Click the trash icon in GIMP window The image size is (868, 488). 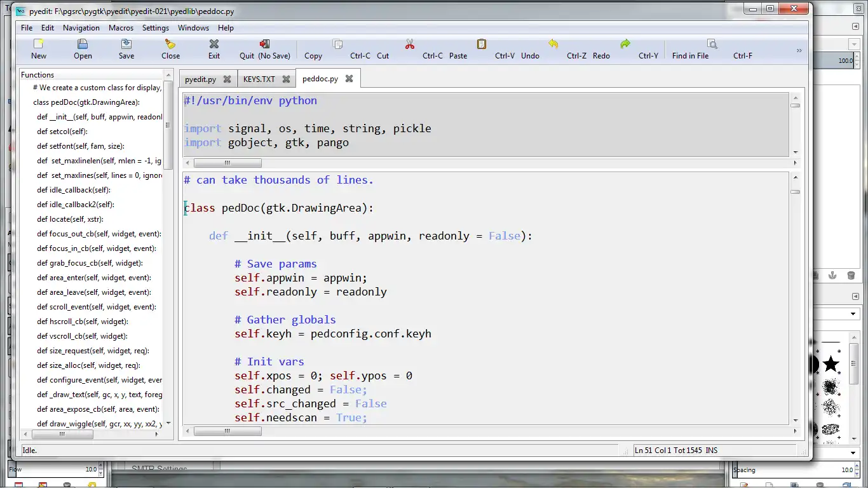point(851,275)
